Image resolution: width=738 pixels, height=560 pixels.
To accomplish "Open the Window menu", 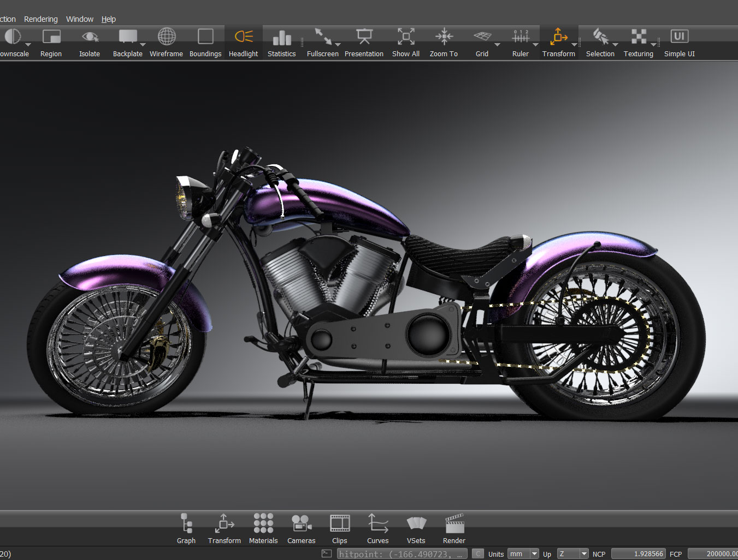I will coord(80,19).
